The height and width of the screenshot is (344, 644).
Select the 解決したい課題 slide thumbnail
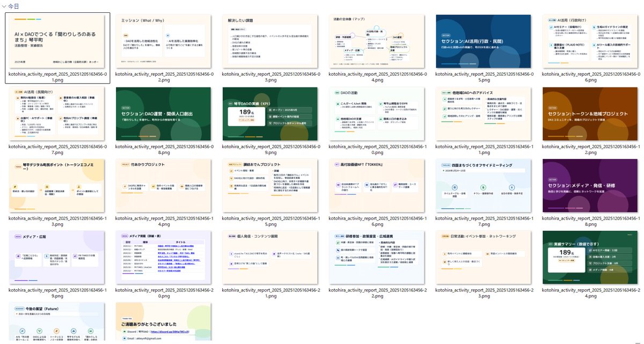pyautogui.click(x=270, y=42)
